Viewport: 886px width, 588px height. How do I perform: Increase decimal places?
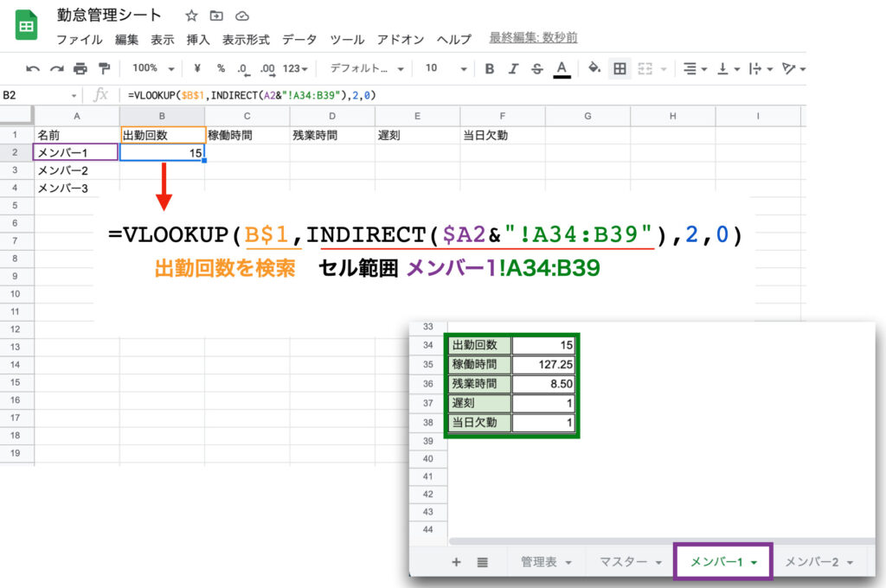[267, 69]
